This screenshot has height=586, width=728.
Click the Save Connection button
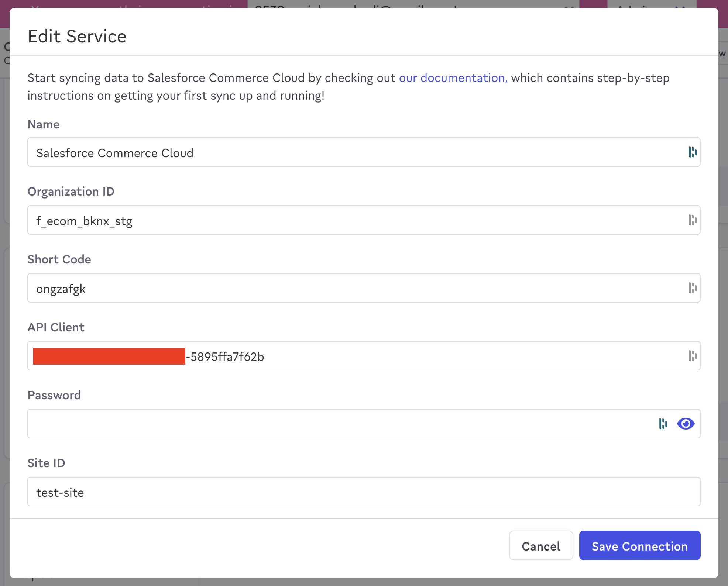[x=639, y=545]
